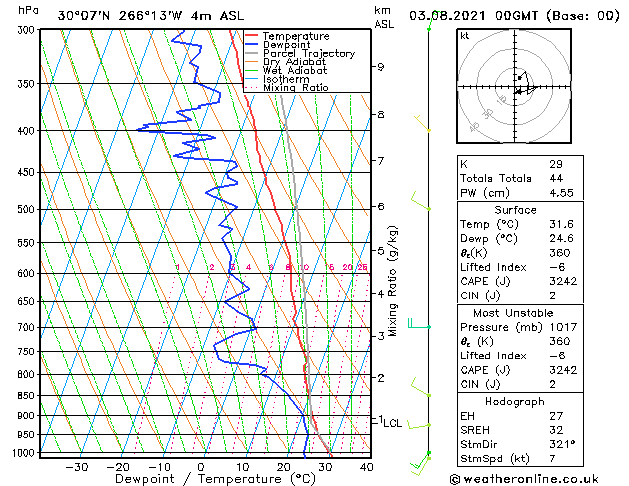Image resolution: width=629 pixels, height=486 pixels.
Task: Click the 9 km altitude label
Action: click(381, 67)
